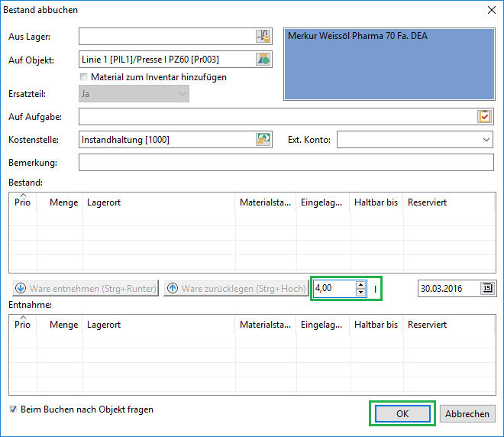Confirm with the OK button
The width and height of the screenshot is (504, 437).
tap(402, 413)
